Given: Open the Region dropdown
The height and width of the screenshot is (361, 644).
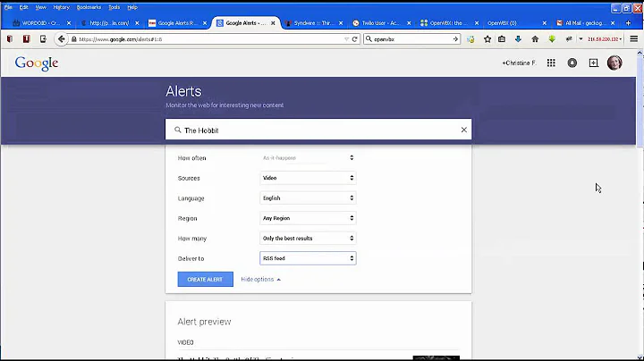Looking at the screenshot, I should [308, 218].
